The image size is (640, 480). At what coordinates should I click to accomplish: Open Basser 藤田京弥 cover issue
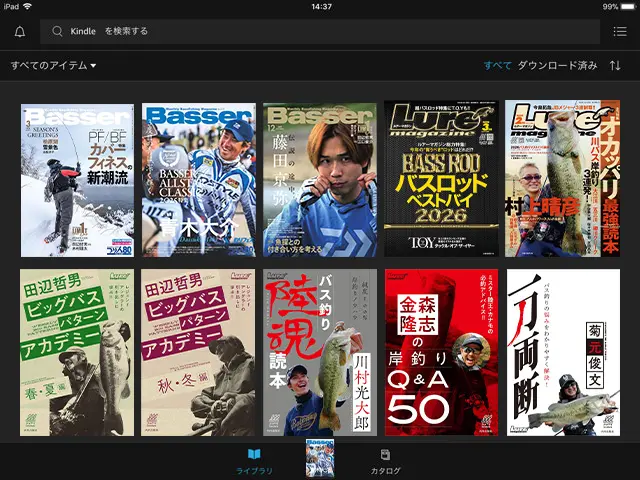tap(320, 180)
